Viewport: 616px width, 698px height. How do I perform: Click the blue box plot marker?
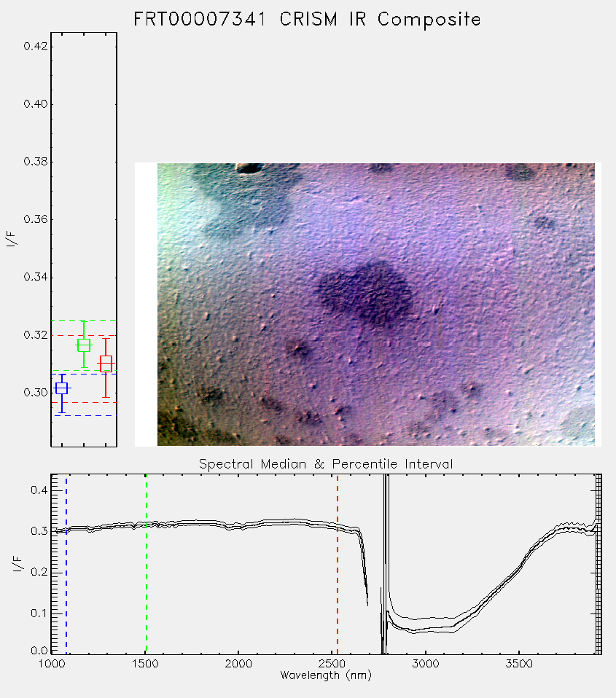[61, 388]
